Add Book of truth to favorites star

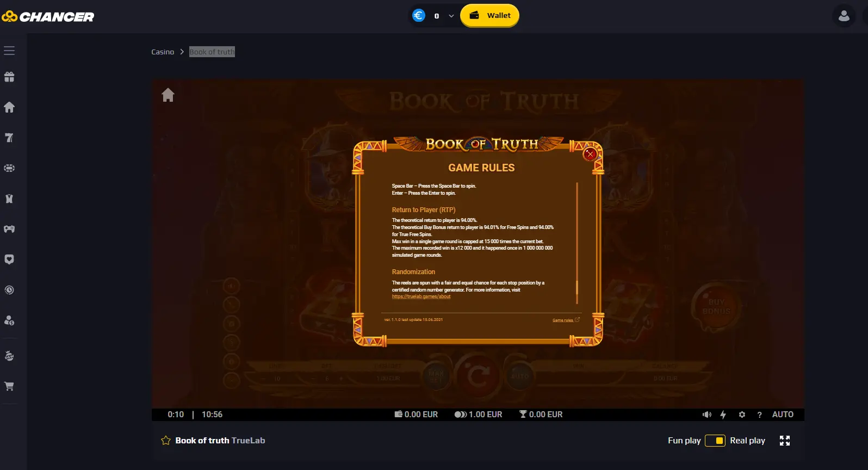(166, 441)
